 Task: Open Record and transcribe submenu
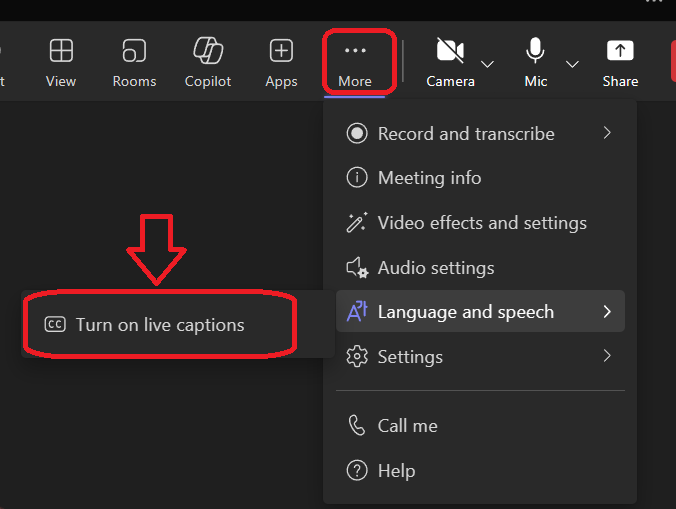click(480, 134)
